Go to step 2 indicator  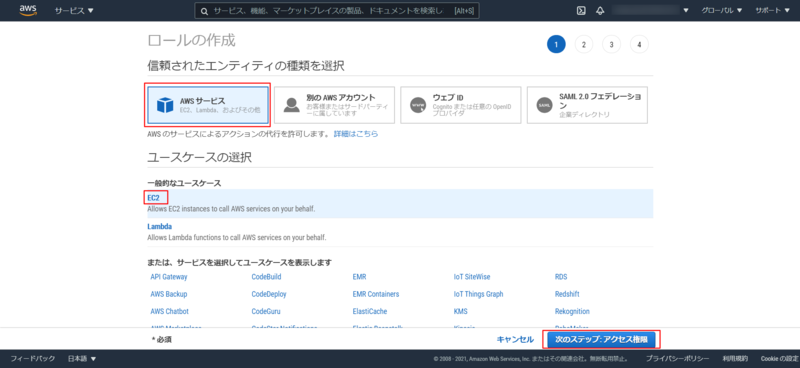click(584, 45)
